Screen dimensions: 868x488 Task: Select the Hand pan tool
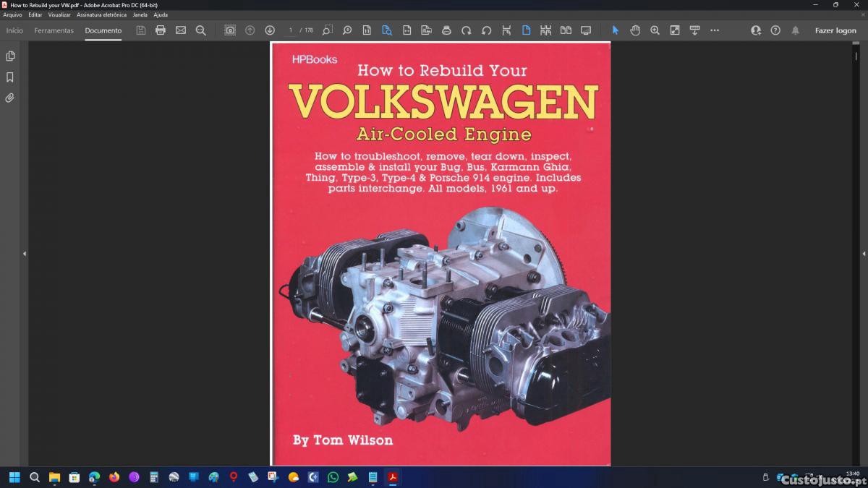click(635, 30)
